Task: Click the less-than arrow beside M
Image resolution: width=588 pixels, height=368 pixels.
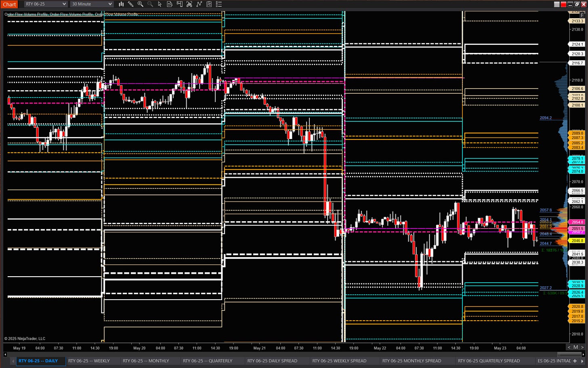Action: [x=569, y=347]
